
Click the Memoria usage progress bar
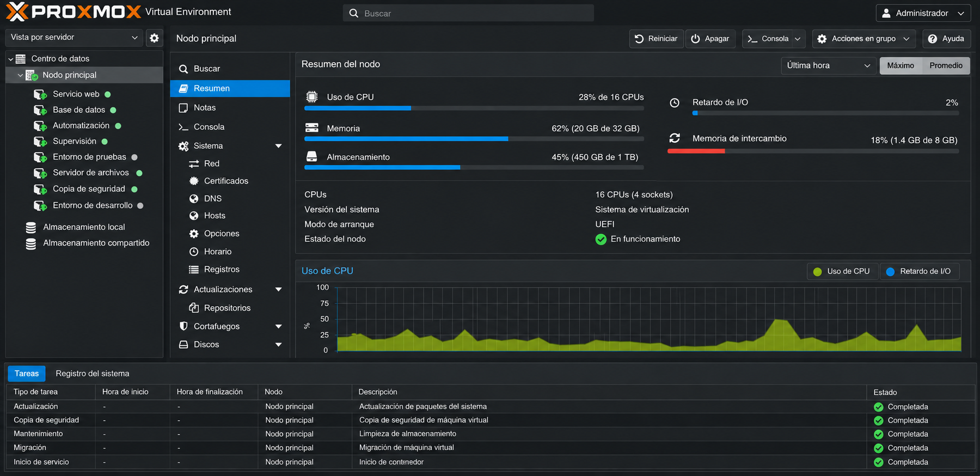pos(474,139)
